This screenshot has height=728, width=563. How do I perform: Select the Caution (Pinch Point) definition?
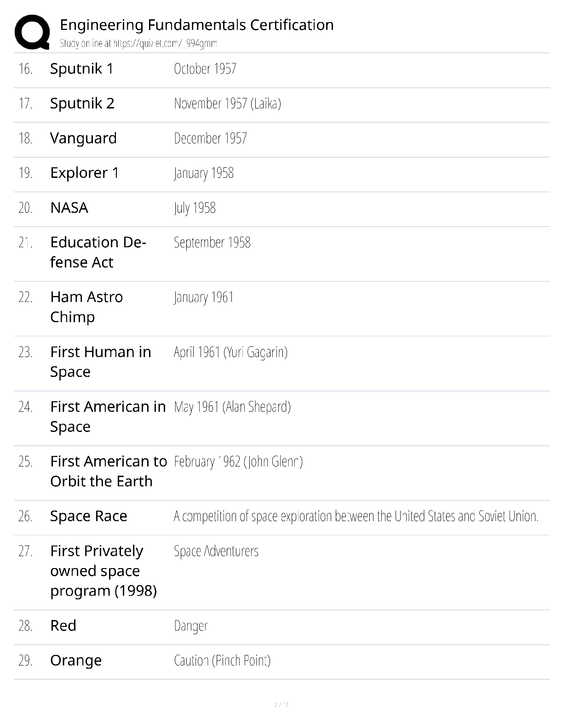tap(222, 660)
